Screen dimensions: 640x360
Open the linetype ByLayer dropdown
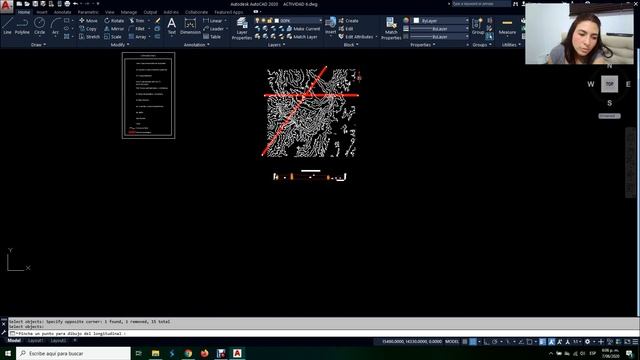[440, 37]
